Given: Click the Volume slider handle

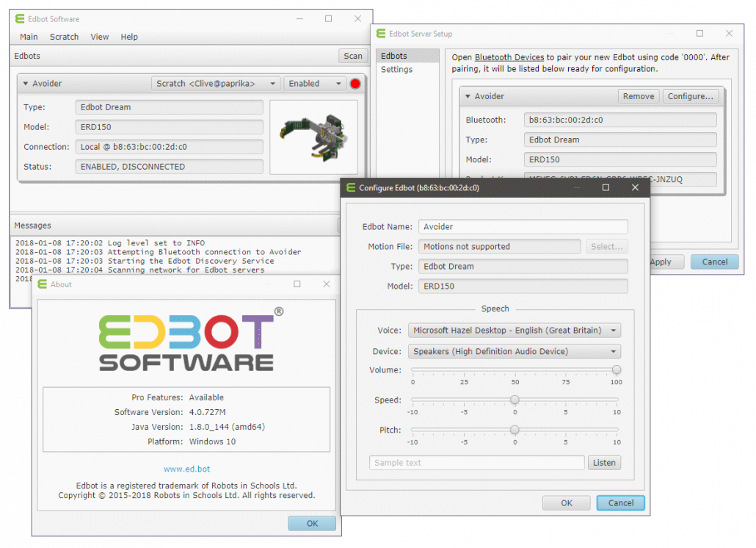Looking at the screenshot, I should [617, 369].
